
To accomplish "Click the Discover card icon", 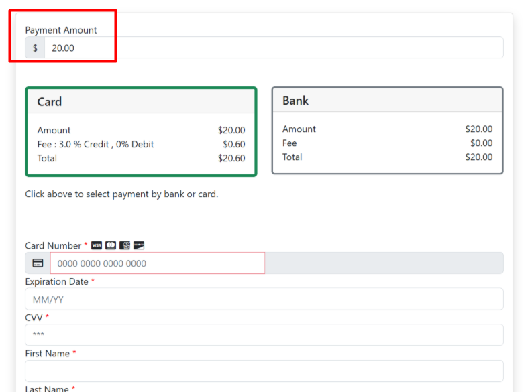I will click(139, 245).
